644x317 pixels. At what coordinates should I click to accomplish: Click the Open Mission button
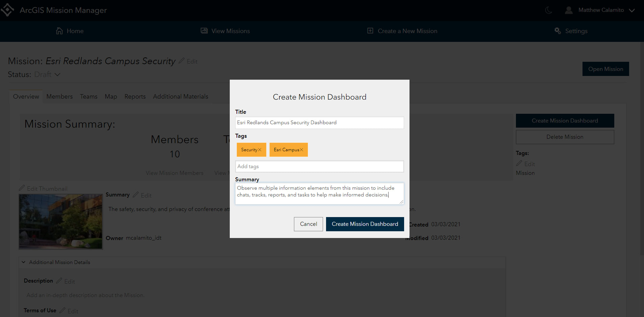click(605, 69)
